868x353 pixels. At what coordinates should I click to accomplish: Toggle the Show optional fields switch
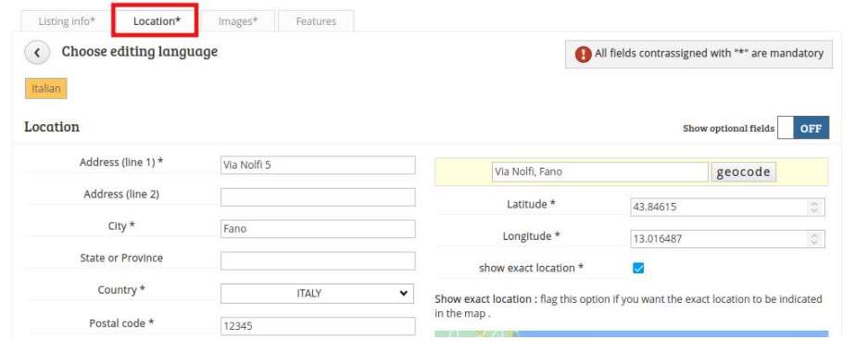coord(802,128)
